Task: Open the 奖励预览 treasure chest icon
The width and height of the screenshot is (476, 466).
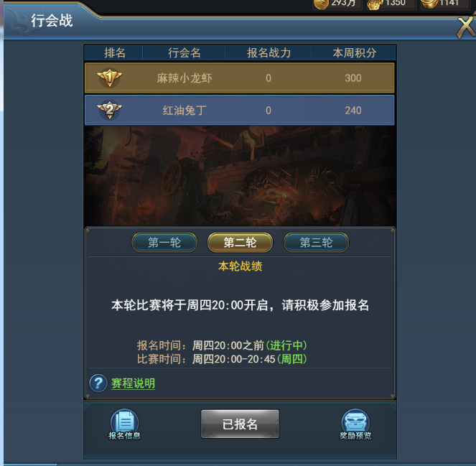Action: point(355,424)
